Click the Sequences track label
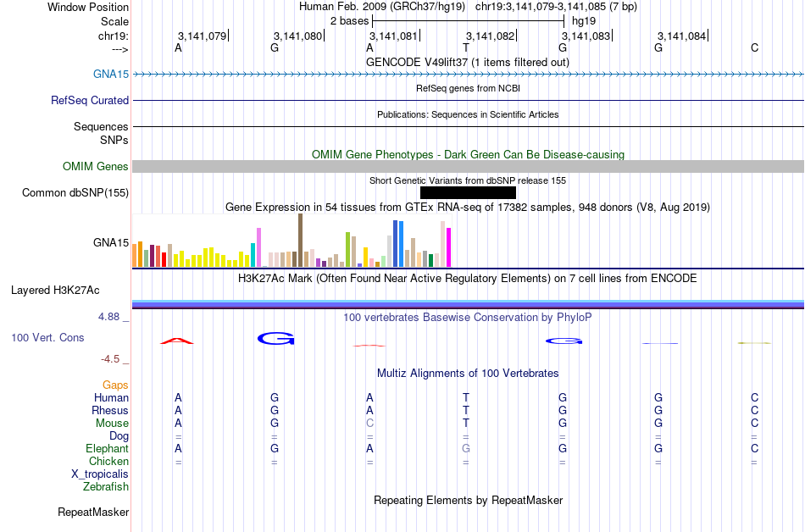Image resolution: width=805 pixels, height=532 pixels. (x=101, y=126)
